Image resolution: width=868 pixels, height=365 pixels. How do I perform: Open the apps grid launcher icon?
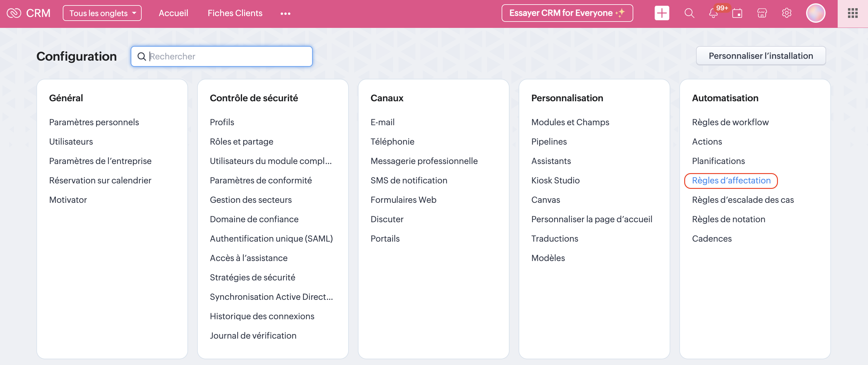click(x=852, y=13)
